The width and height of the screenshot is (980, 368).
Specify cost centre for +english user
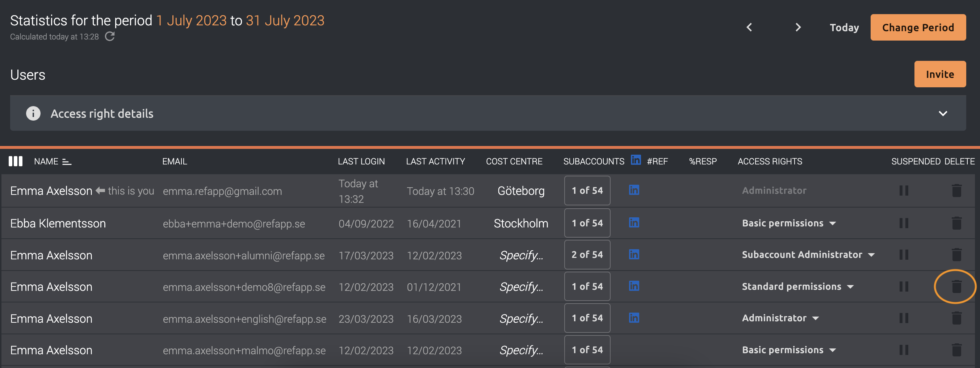pos(521,319)
